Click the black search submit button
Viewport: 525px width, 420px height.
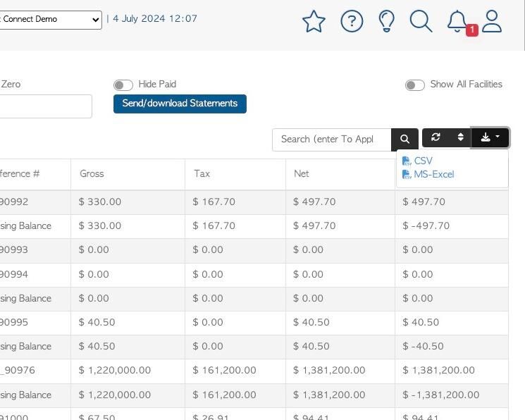404,139
